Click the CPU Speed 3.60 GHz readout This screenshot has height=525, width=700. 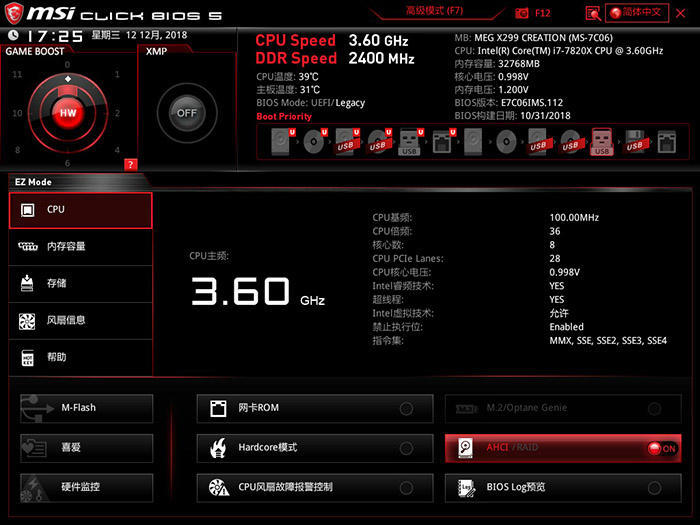click(x=332, y=41)
